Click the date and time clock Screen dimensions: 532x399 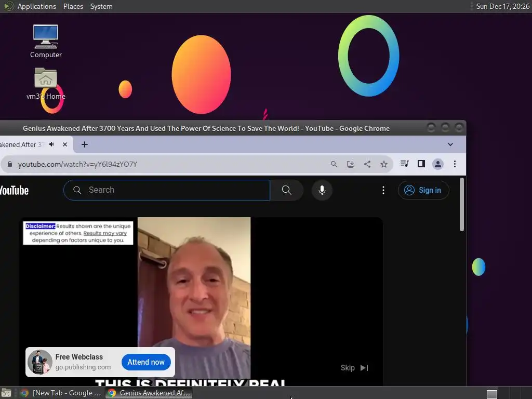(x=502, y=6)
